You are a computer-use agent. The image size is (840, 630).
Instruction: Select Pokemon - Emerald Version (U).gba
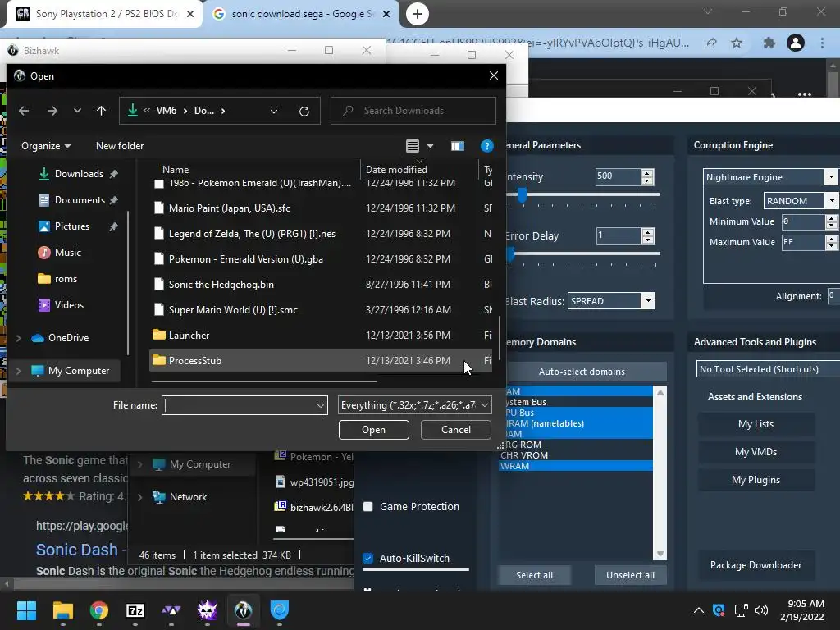click(321, 258)
